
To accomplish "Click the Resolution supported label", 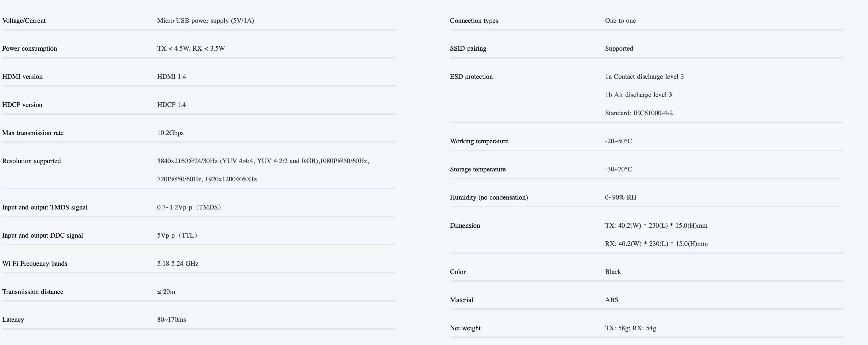I will pos(32,161).
